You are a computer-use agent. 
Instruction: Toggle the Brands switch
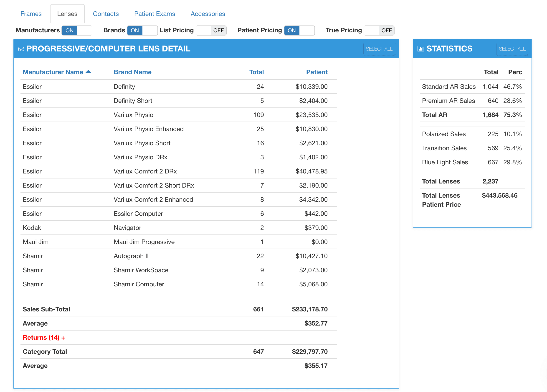[x=142, y=31]
